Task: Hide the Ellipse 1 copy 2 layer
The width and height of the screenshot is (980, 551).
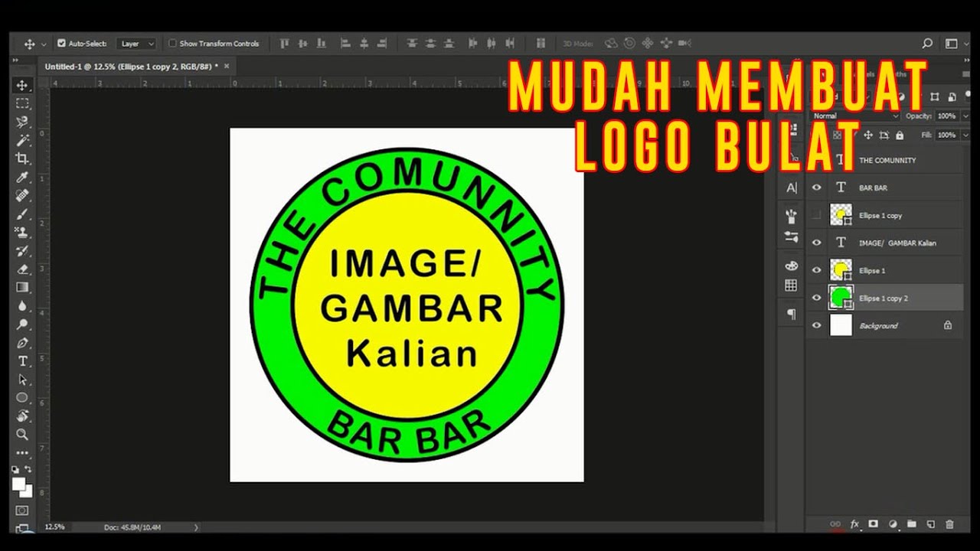Action: (x=816, y=298)
